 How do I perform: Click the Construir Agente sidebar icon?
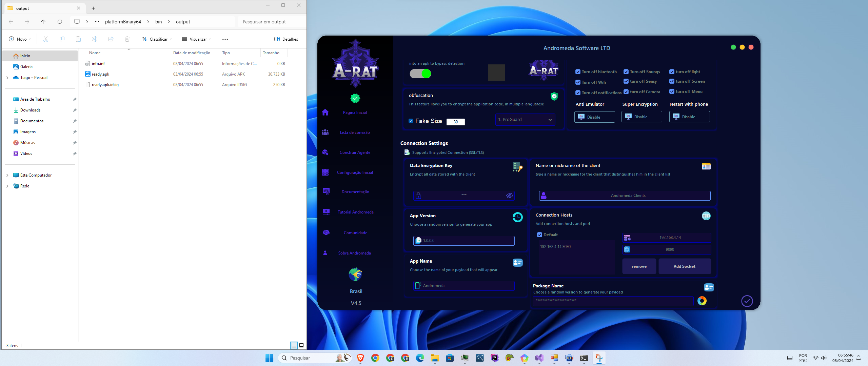[325, 152]
